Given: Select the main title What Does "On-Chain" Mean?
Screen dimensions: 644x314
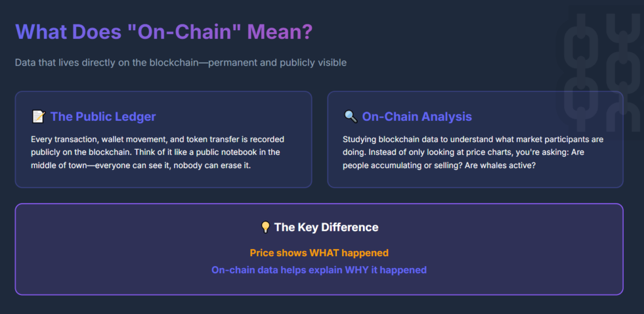Looking at the screenshot, I should pos(164,31).
